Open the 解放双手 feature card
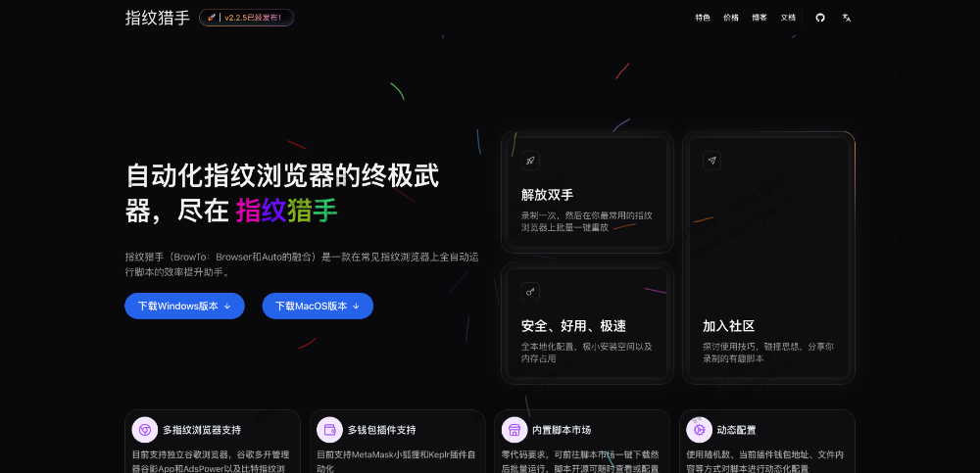980x473 pixels. coord(587,193)
